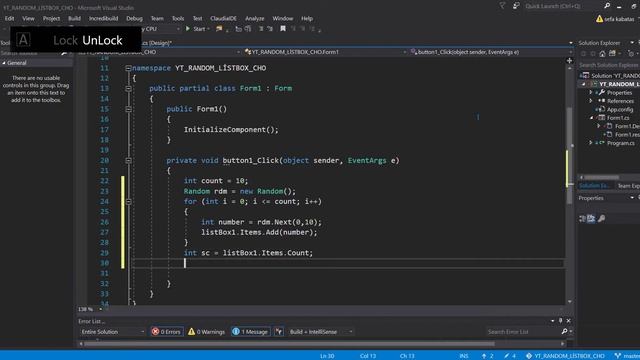Select App.config in Solution Explorer
640x360 pixels.
click(620, 109)
